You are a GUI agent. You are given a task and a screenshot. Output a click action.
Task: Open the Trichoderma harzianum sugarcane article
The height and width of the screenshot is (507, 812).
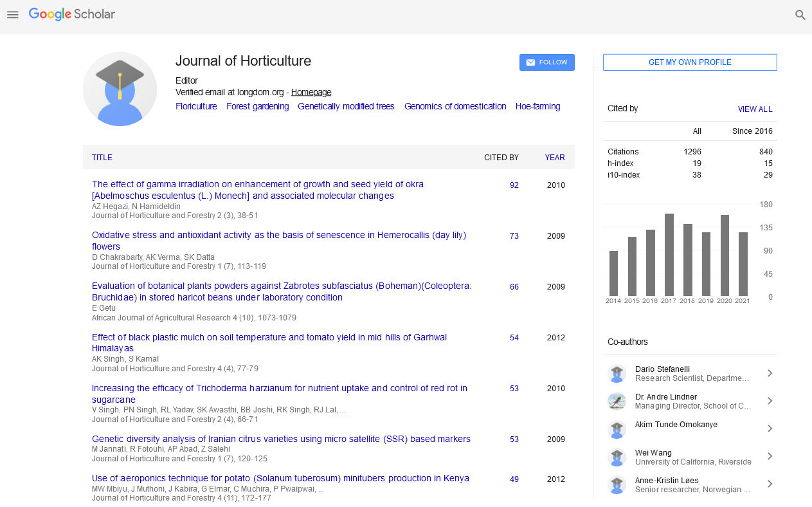pyautogui.click(x=280, y=394)
